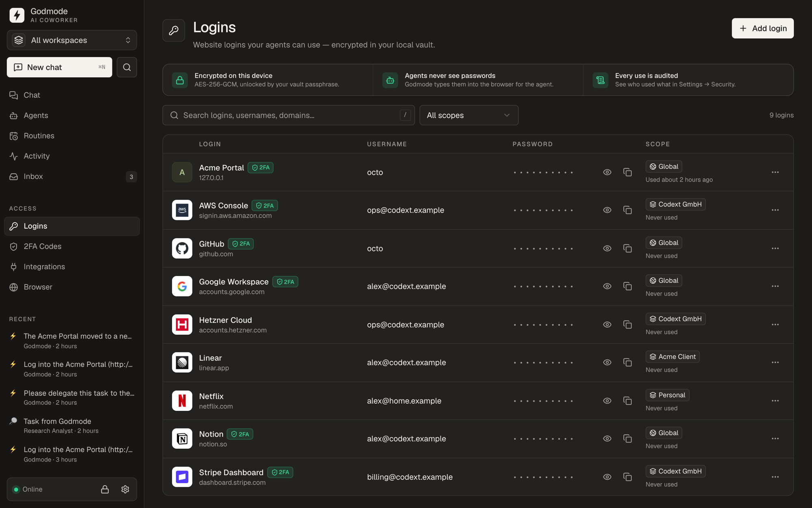
Task: Click the Acme Portal letter avatar
Action: [x=182, y=172]
